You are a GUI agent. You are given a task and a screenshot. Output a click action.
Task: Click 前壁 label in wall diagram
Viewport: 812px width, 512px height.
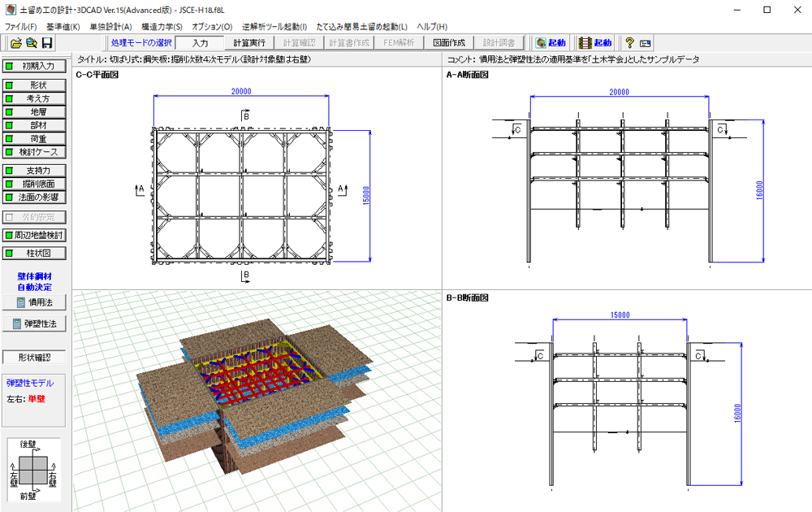[x=28, y=497]
